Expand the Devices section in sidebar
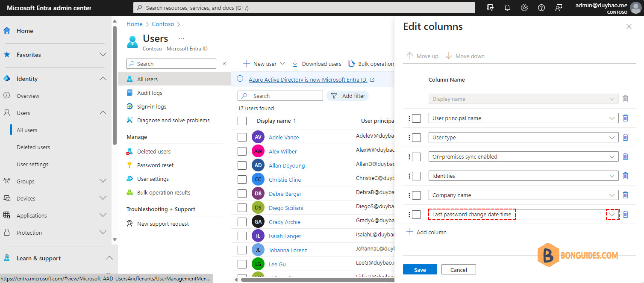Viewport: 644px width, 283px height. pyautogui.click(x=103, y=198)
